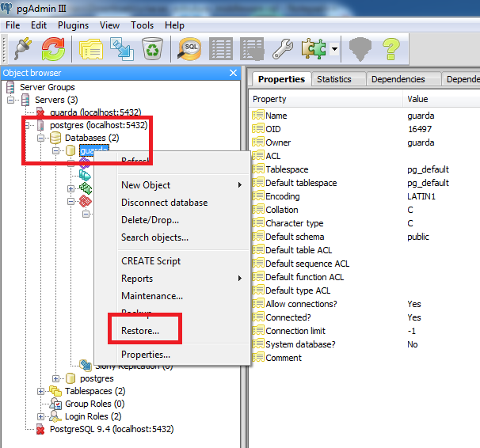Viewport: 480px width, 448px height.
Task: Click the Create new object toolbar icon
Action: pos(122,48)
